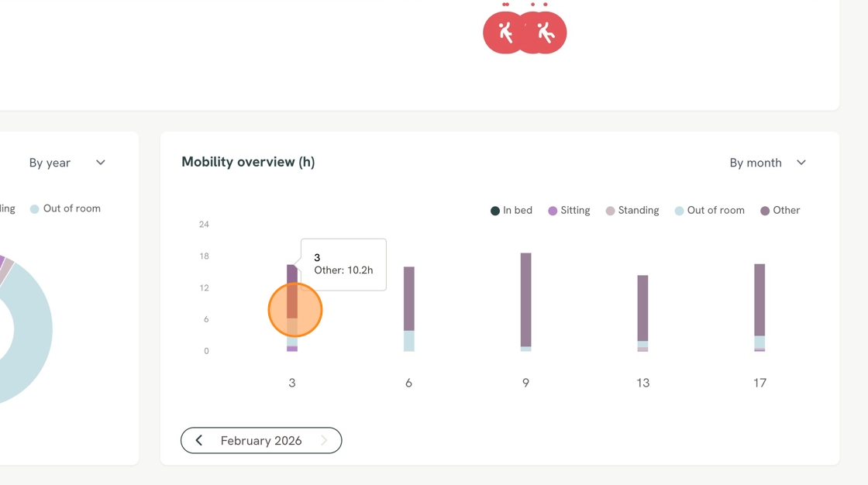This screenshot has width=868, height=485.
Task: Select the bar for day 17
Action: (x=759, y=308)
